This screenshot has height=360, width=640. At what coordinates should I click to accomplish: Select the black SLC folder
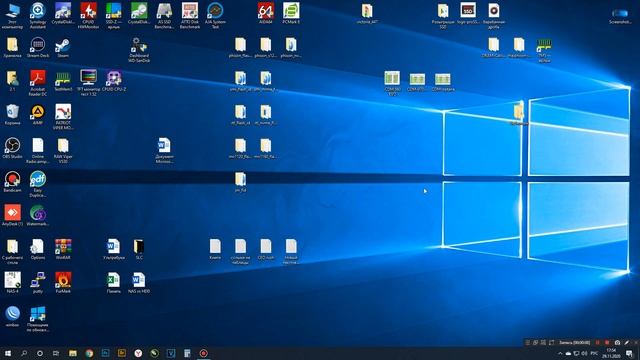click(139, 249)
